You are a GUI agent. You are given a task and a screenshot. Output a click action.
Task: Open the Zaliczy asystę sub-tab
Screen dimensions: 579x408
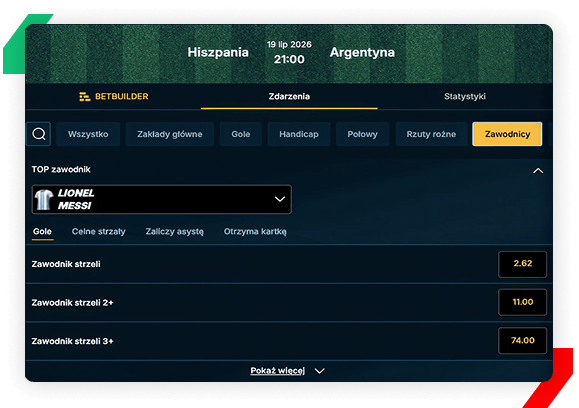coord(174,232)
